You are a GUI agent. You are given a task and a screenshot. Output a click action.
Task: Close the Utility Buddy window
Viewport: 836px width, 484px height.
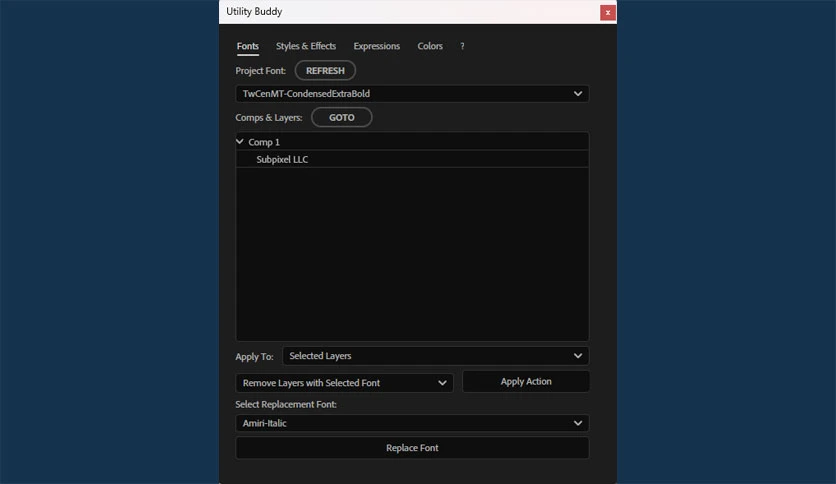point(607,13)
